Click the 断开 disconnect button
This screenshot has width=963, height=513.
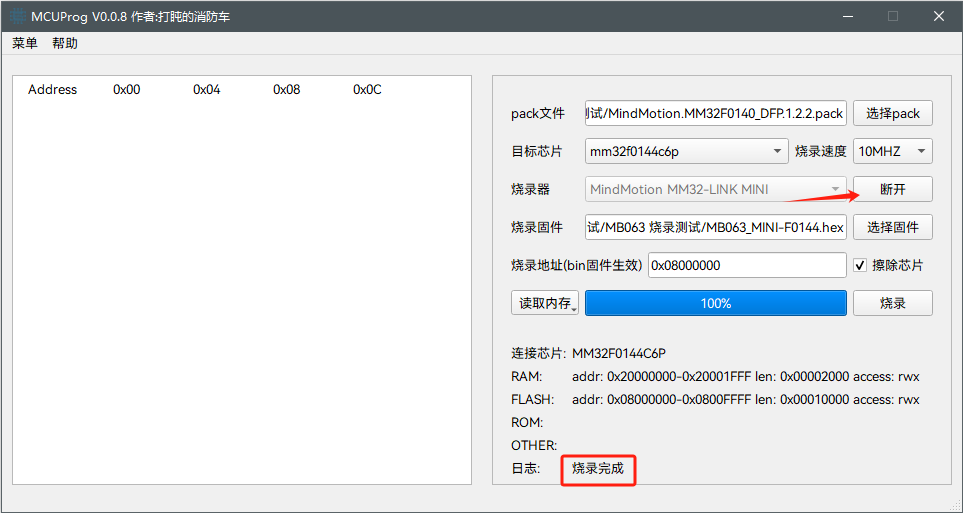pos(892,190)
